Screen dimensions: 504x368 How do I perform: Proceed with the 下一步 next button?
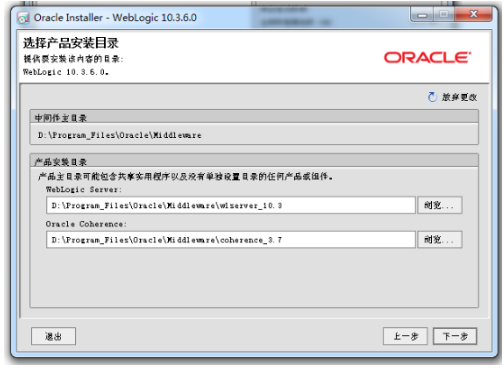(455, 336)
